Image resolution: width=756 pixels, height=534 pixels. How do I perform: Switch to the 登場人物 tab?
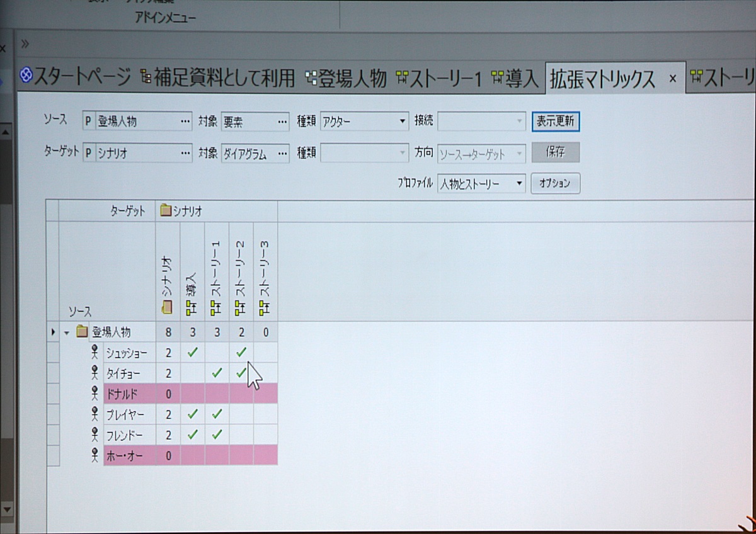pyautogui.click(x=345, y=78)
